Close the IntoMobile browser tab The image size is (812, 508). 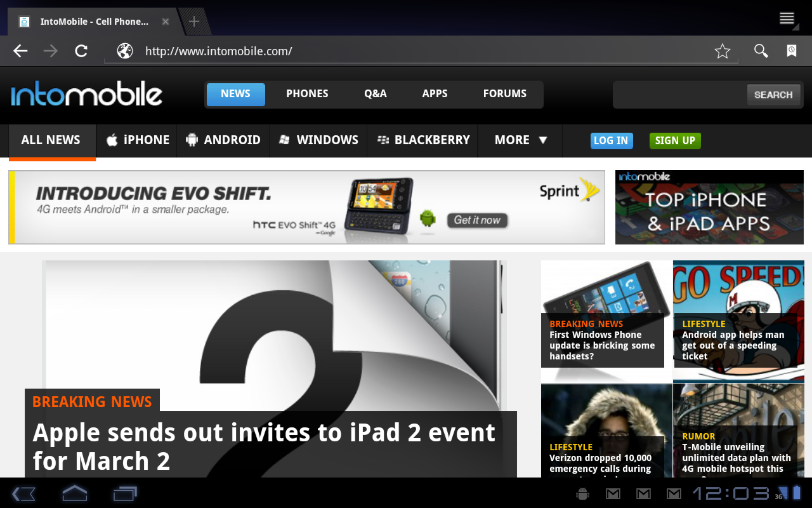(166, 22)
